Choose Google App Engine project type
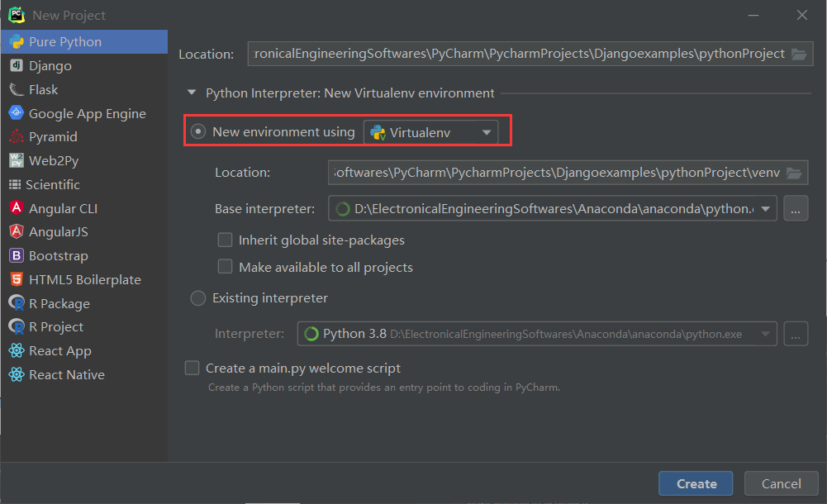The width and height of the screenshot is (827, 504). click(84, 113)
